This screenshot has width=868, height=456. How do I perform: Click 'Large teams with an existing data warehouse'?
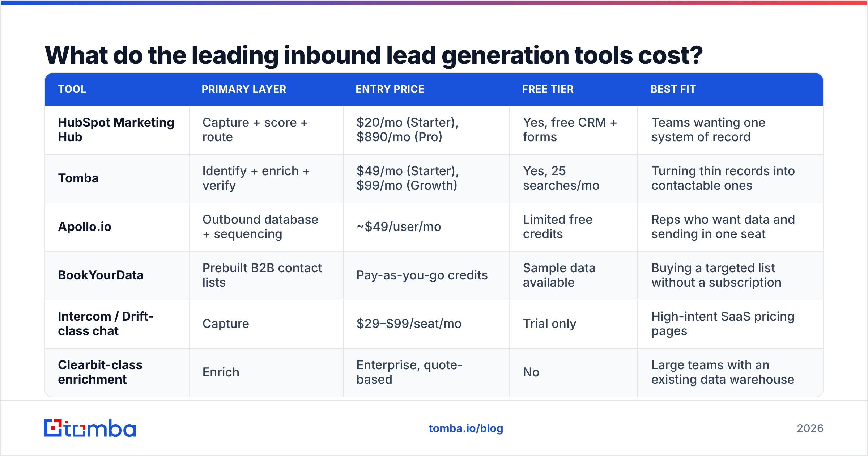pos(731,372)
